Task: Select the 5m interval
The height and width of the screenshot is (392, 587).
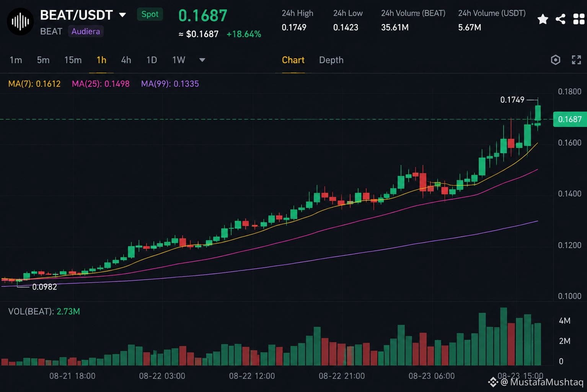Action: [x=43, y=60]
